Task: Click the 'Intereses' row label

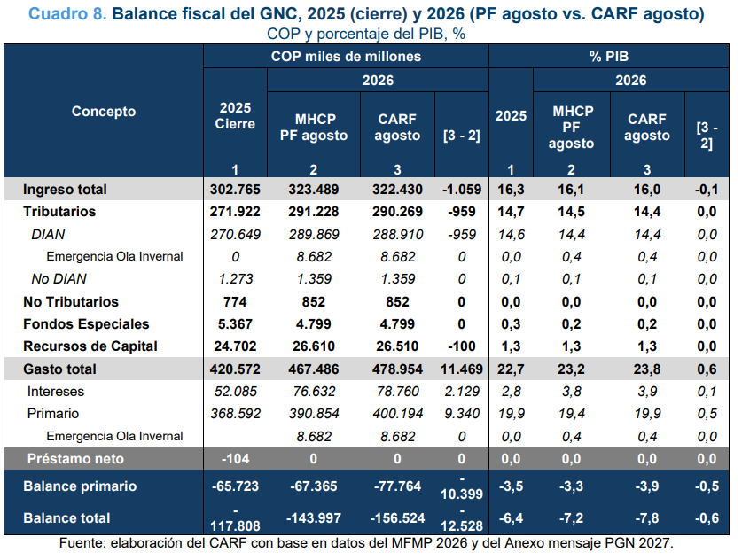Action: click(55, 392)
